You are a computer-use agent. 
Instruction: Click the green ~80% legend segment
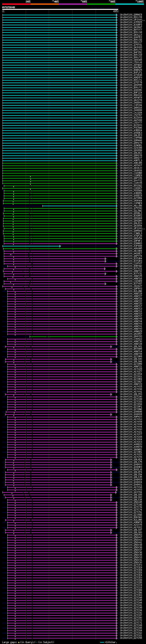[x=101, y=4]
